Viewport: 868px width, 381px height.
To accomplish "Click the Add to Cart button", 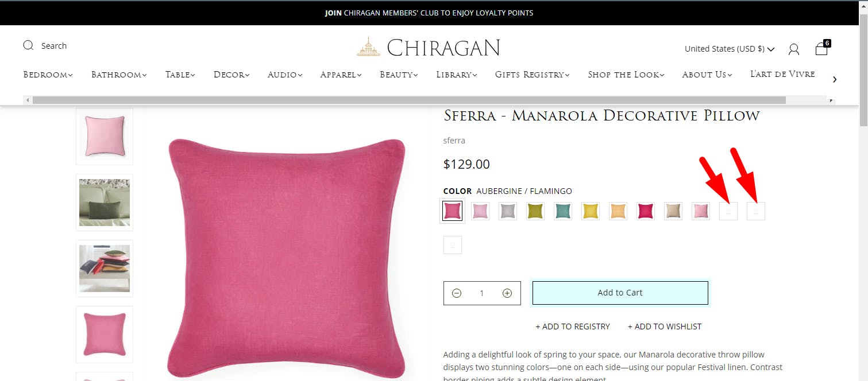I will pos(620,293).
